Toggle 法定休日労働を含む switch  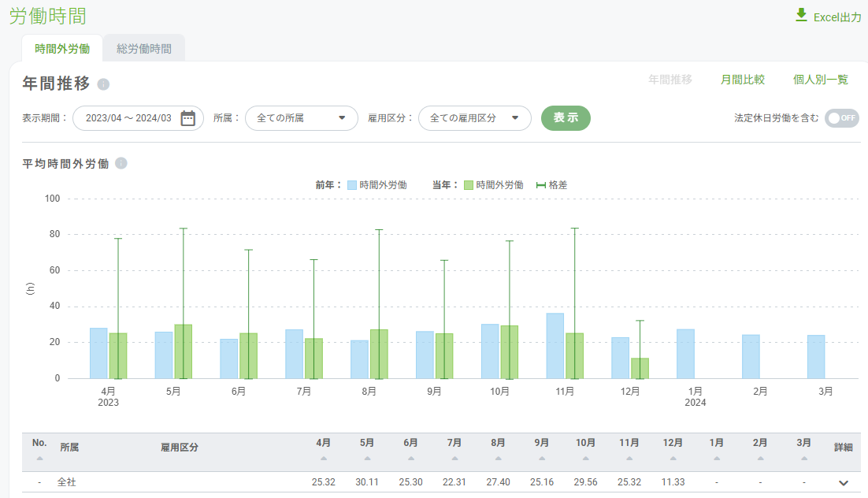(841, 118)
